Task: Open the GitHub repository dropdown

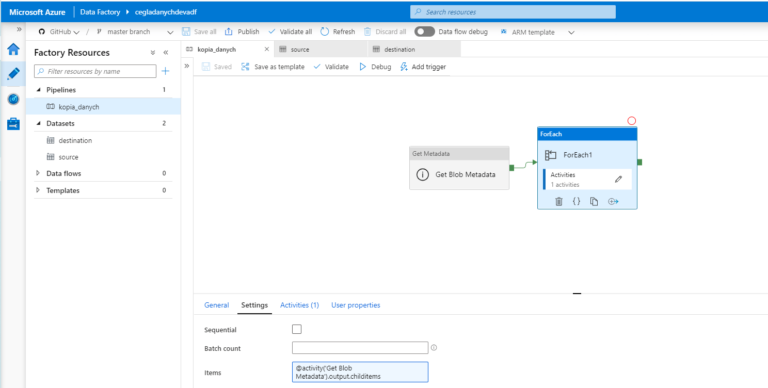Action: click(x=59, y=31)
